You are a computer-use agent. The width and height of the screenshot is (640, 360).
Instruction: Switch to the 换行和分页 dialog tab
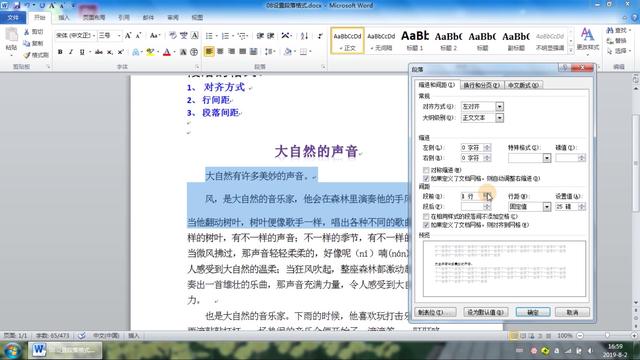(481, 85)
